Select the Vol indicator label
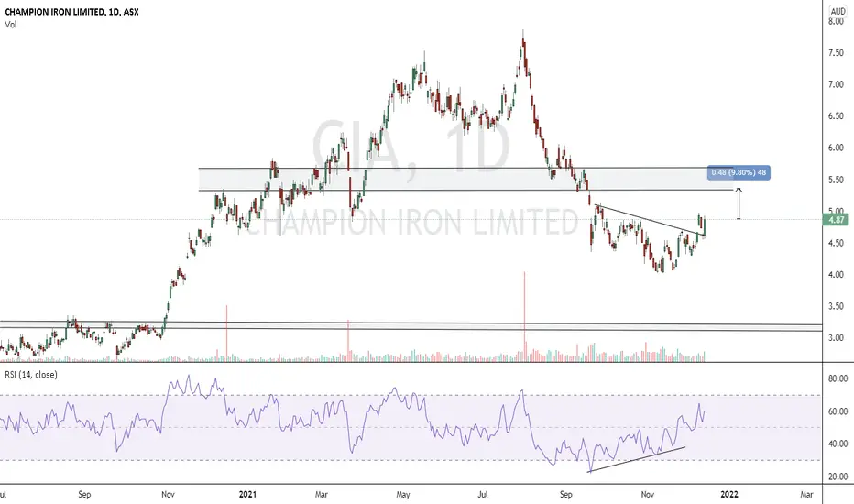This screenshot has height=504, width=854. point(10,25)
